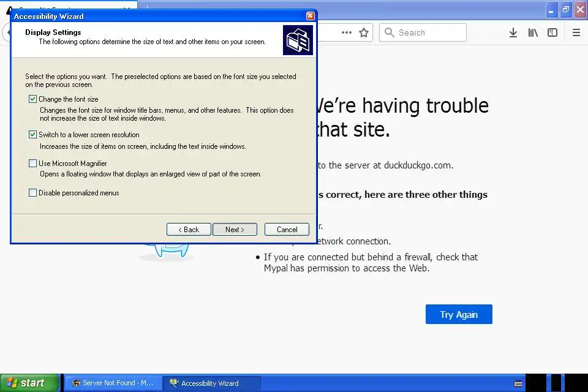Open the browser Downloads arrow icon
This screenshot has height=392, width=588.
513,32
